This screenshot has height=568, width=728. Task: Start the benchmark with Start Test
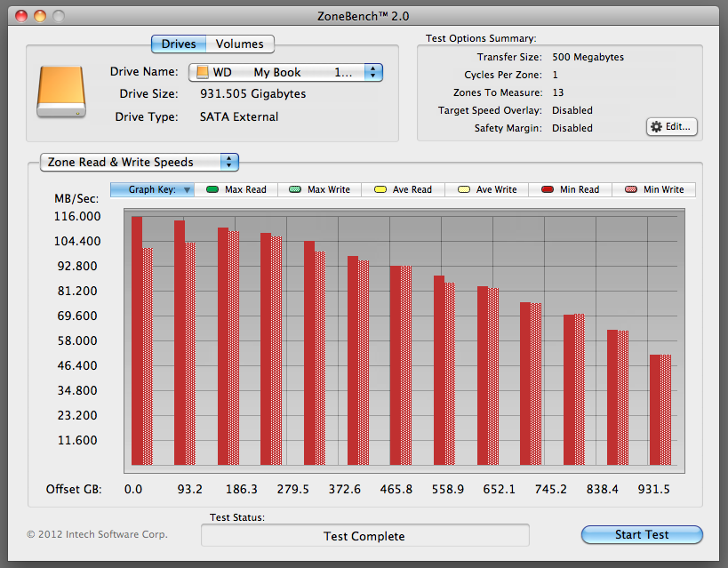pyautogui.click(x=642, y=534)
